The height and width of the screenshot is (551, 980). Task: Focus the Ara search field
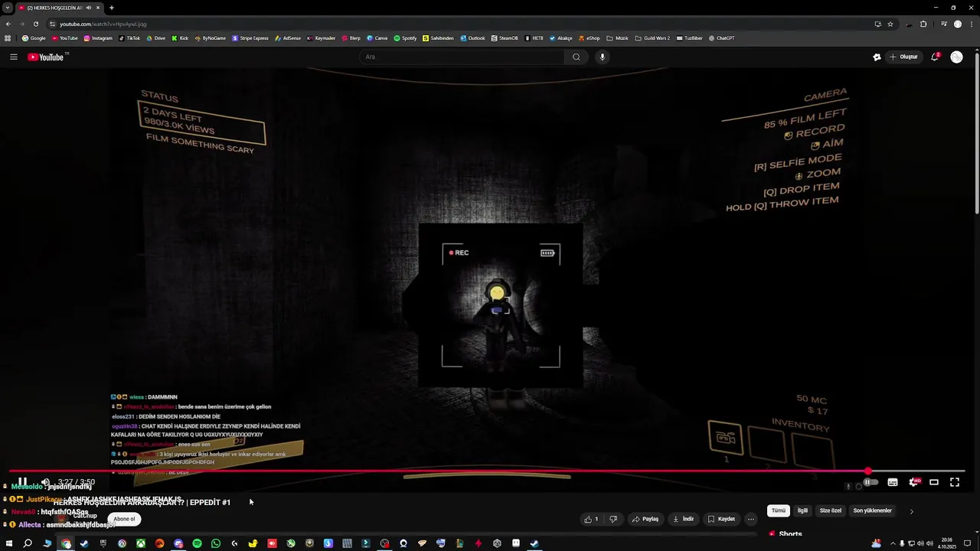click(462, 57)
